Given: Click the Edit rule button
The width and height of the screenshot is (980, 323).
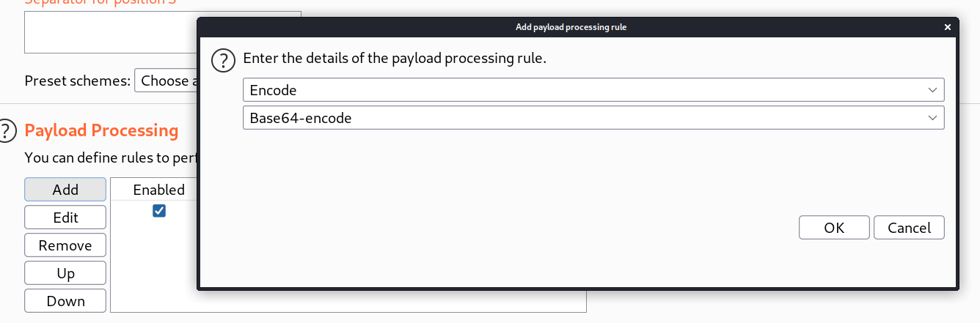Looking at the screenshot, I should [65, 218].
